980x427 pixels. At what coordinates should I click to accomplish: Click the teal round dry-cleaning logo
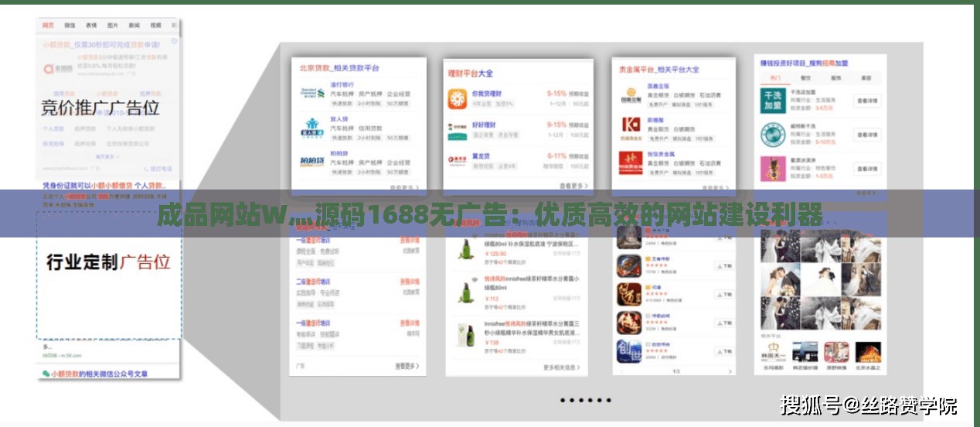(x=773, y=134)
